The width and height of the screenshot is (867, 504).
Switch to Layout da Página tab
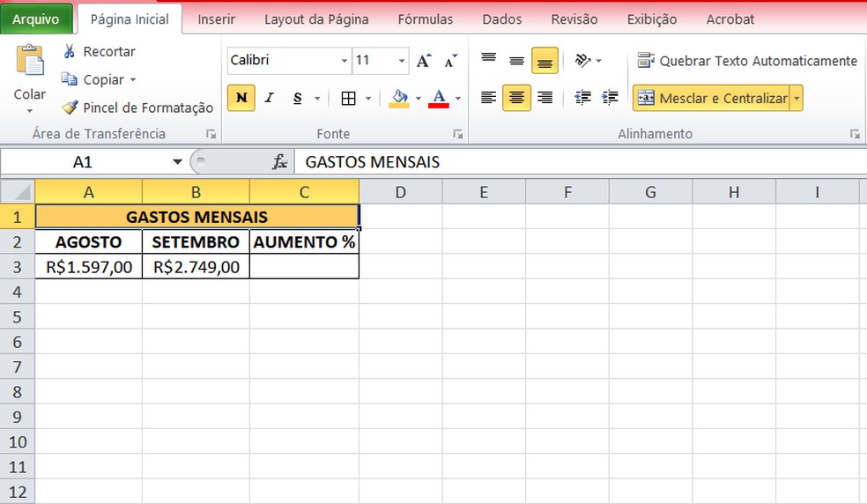pyautogui.click(x=316, y=19)
